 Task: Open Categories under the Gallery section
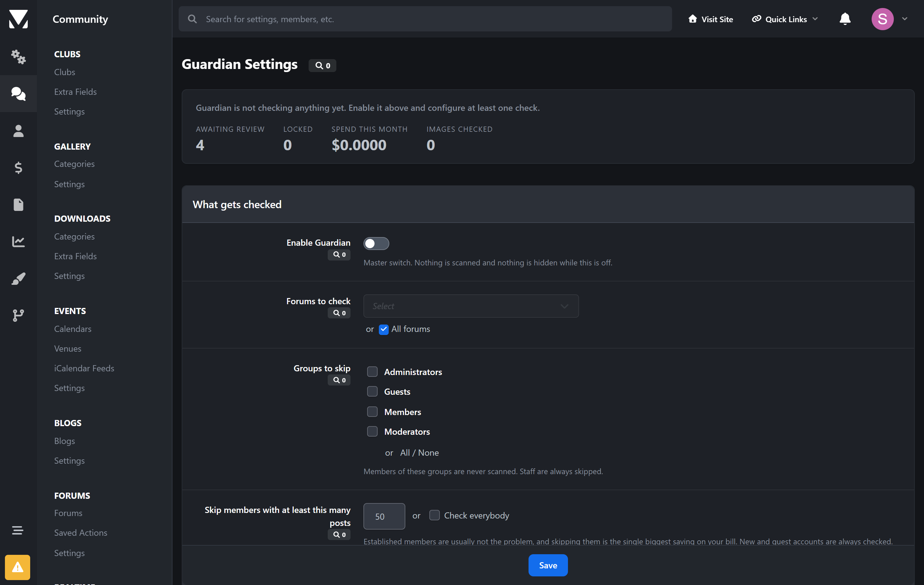pyautogui.click(x=74, y=164)
